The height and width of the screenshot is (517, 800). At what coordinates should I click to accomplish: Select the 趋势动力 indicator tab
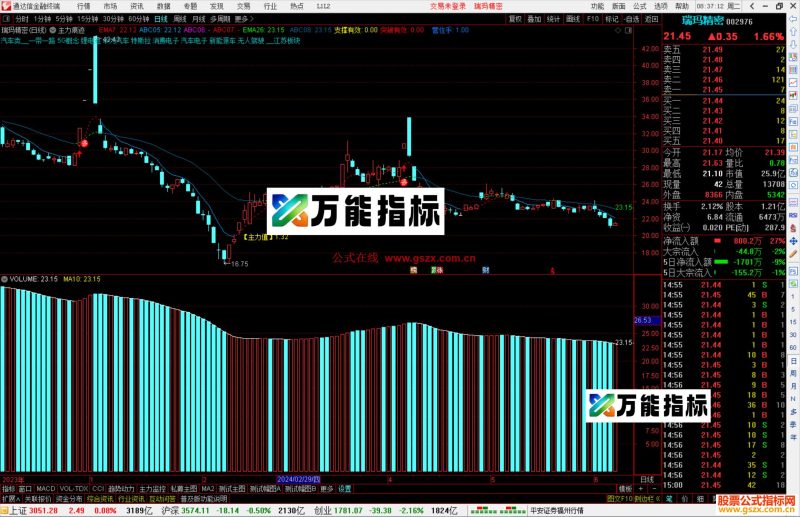(121, 489)
